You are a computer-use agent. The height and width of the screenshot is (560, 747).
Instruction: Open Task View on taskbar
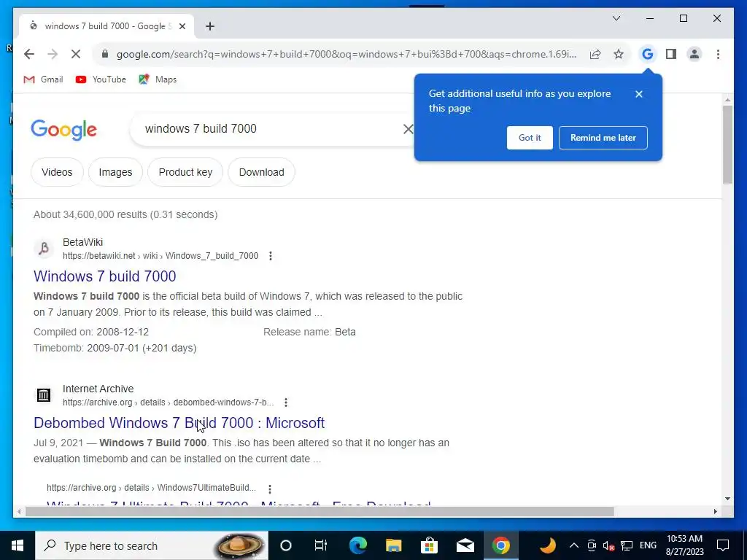321,545
